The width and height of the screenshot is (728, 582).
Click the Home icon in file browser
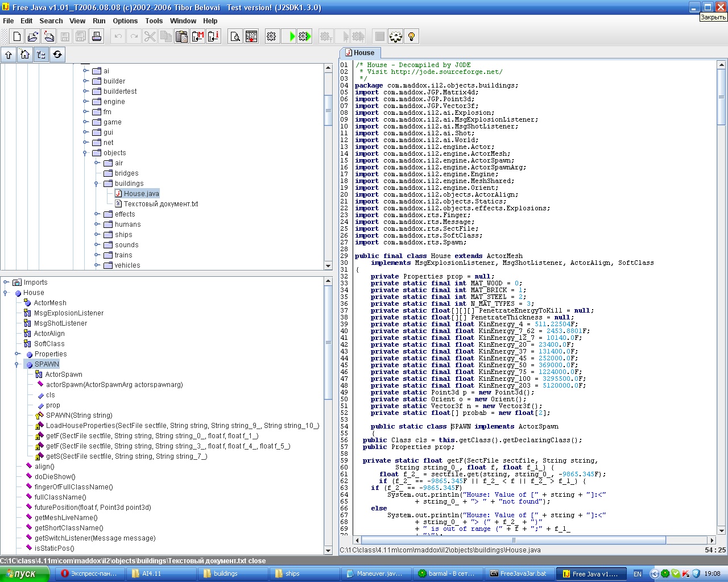[24, 55]
